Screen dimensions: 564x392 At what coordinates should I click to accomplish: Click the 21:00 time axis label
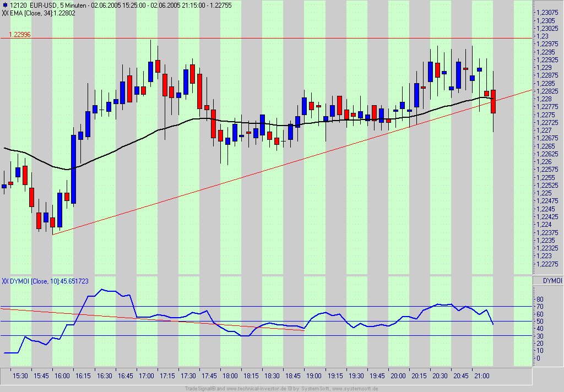click(x=481, y=376)
